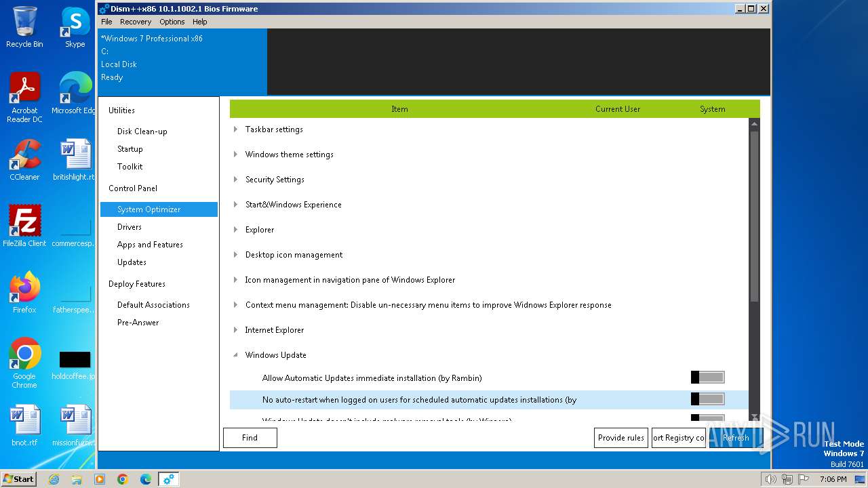Open Firefox desktop shortcut
This screenshot has width=868, height=488.
tap(24, 293)
